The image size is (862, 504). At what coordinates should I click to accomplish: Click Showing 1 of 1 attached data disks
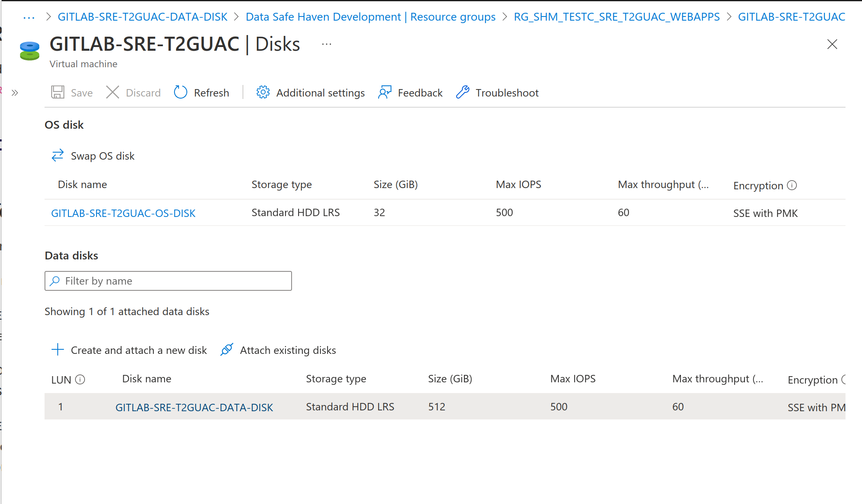[127, 311]
